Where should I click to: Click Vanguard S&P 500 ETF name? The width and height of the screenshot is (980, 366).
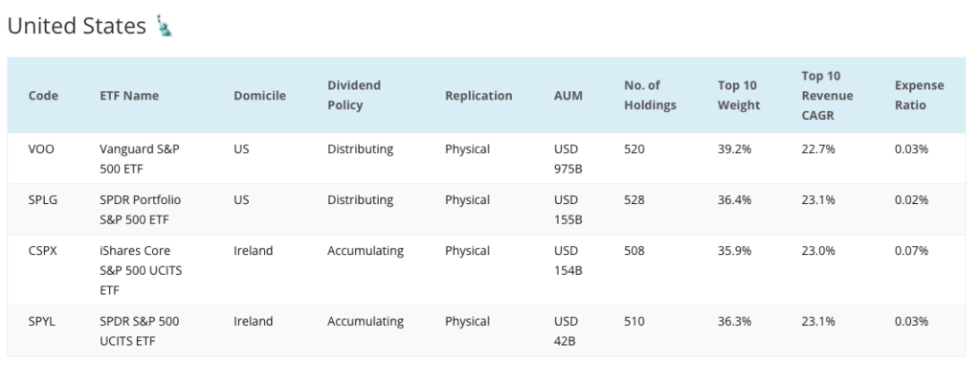(140, 159)
